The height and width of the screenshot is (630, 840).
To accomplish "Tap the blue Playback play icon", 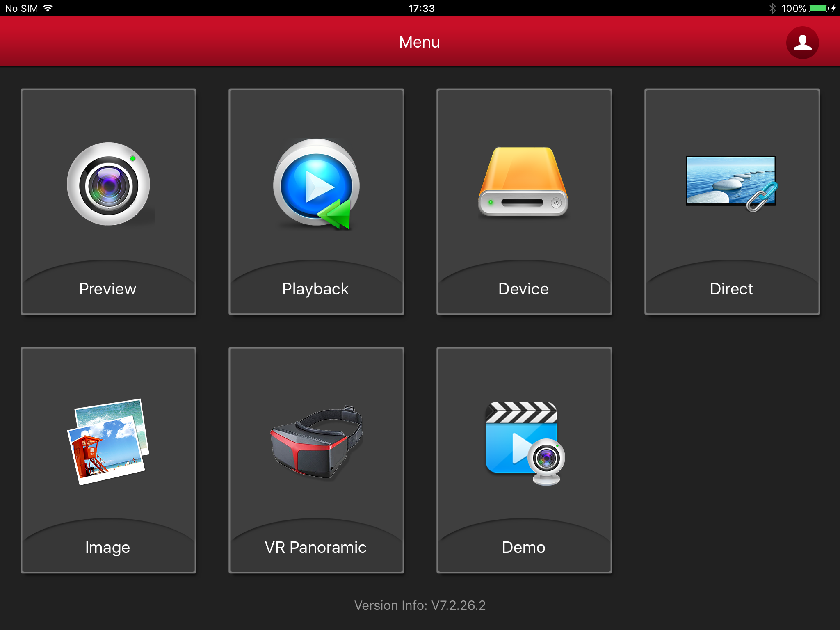I will coord(316,184).
